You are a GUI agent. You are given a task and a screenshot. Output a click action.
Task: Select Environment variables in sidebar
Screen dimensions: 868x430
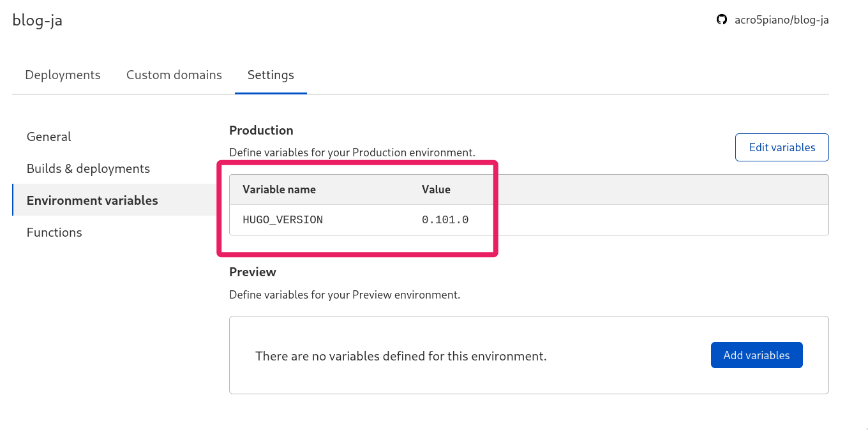coord(93,200)
